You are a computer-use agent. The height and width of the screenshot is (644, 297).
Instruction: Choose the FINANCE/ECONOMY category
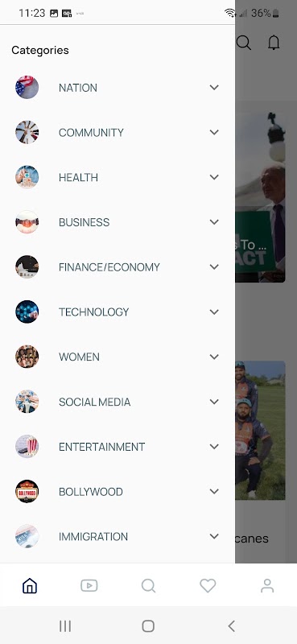coord(118,267)
